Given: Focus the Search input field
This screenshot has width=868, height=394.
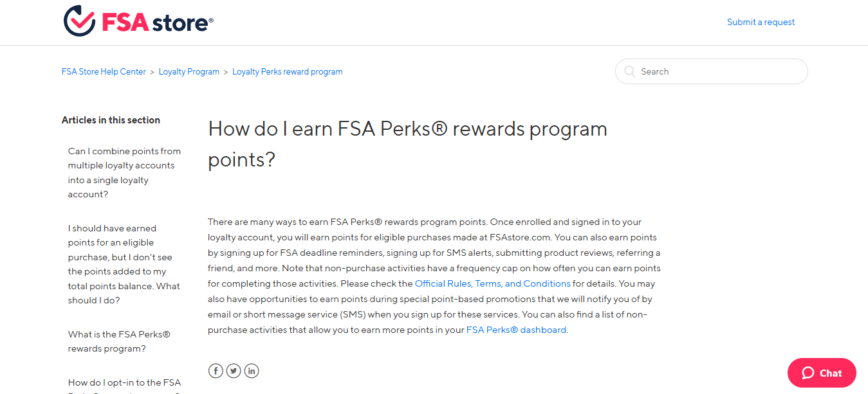Looking at the screenshot, I should [711, 71].
